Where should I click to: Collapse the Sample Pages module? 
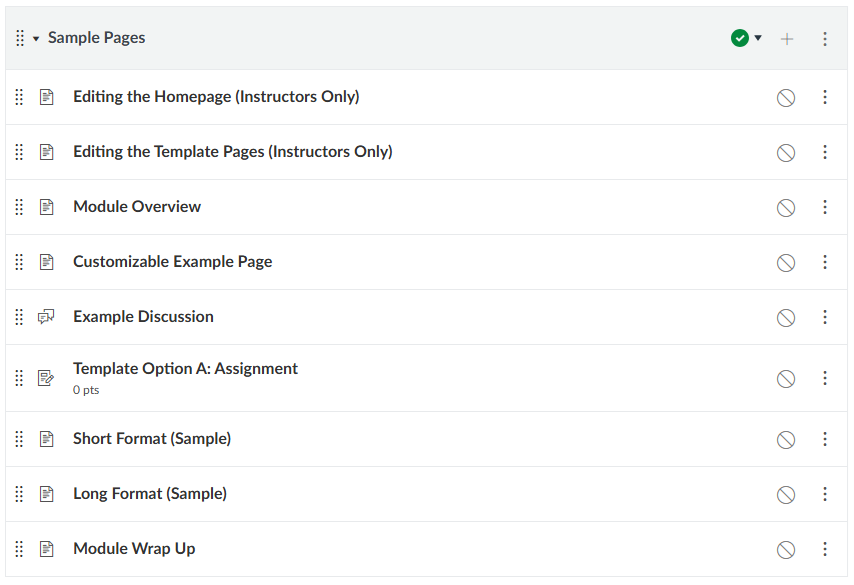click(x=36, y=39)
